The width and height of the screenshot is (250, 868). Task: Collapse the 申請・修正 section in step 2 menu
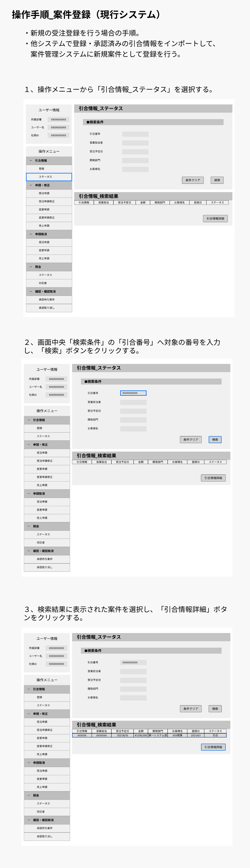point(29,445)
